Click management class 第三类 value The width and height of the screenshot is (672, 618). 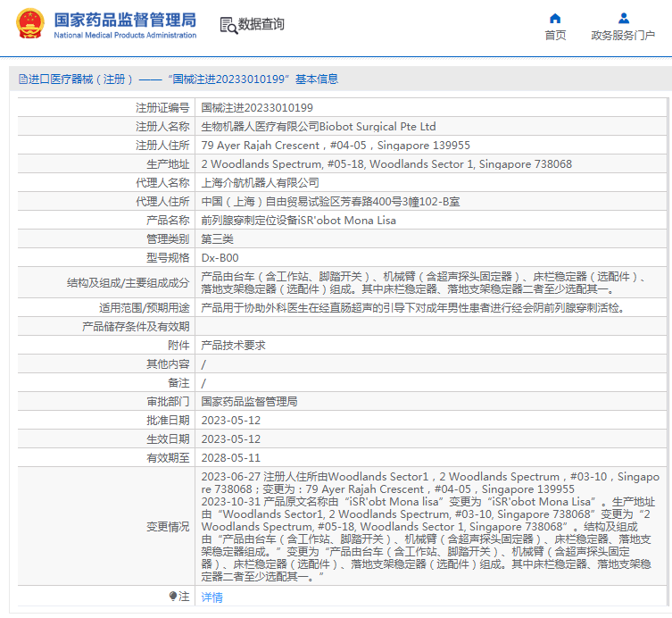click(217, 239)
